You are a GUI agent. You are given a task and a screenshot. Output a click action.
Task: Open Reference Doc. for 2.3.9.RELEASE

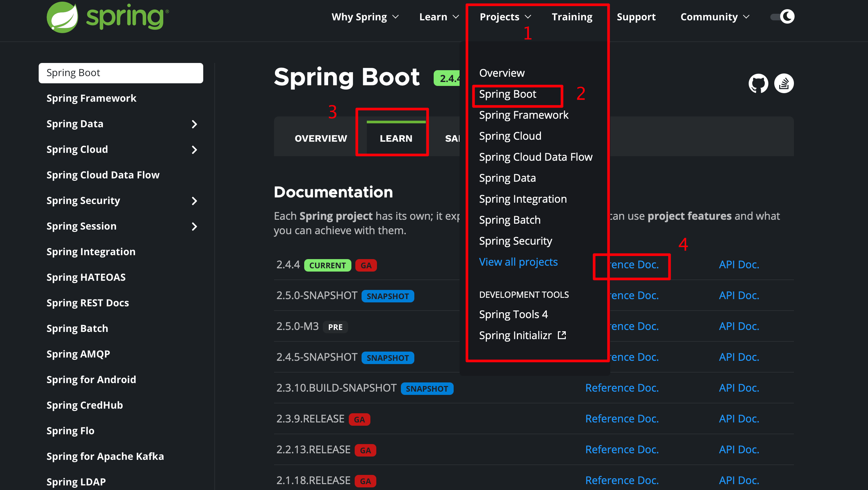point(622,419)
